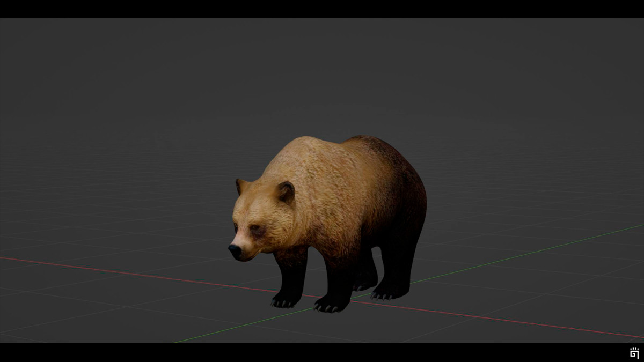
Task: Click the game studio logo watermark
Action: [634, 353]
